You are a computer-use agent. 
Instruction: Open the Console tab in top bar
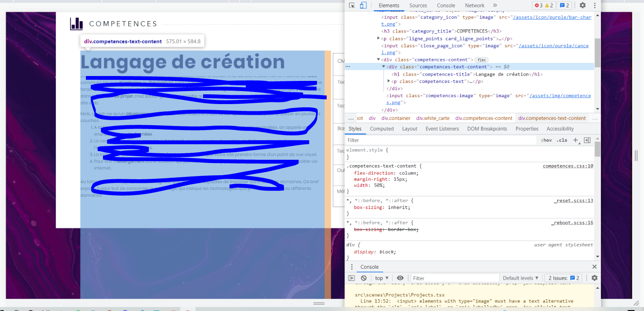(x=446, y=5)
